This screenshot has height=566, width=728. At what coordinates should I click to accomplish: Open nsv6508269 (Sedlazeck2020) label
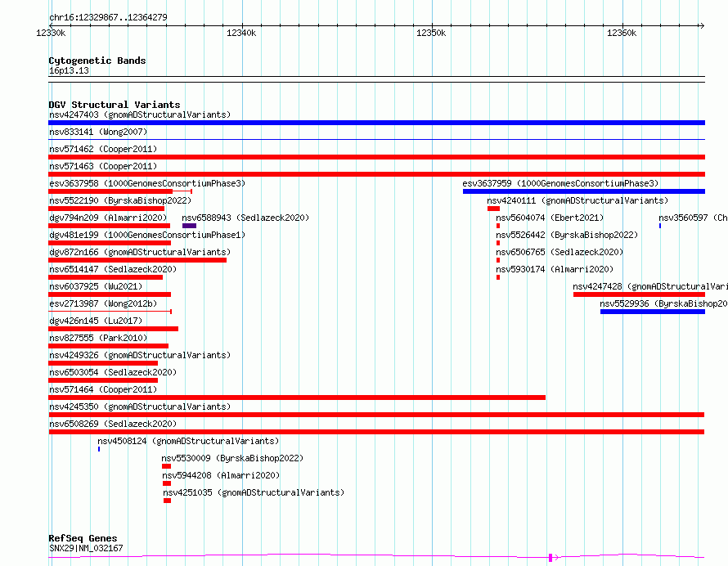(113, 424)
